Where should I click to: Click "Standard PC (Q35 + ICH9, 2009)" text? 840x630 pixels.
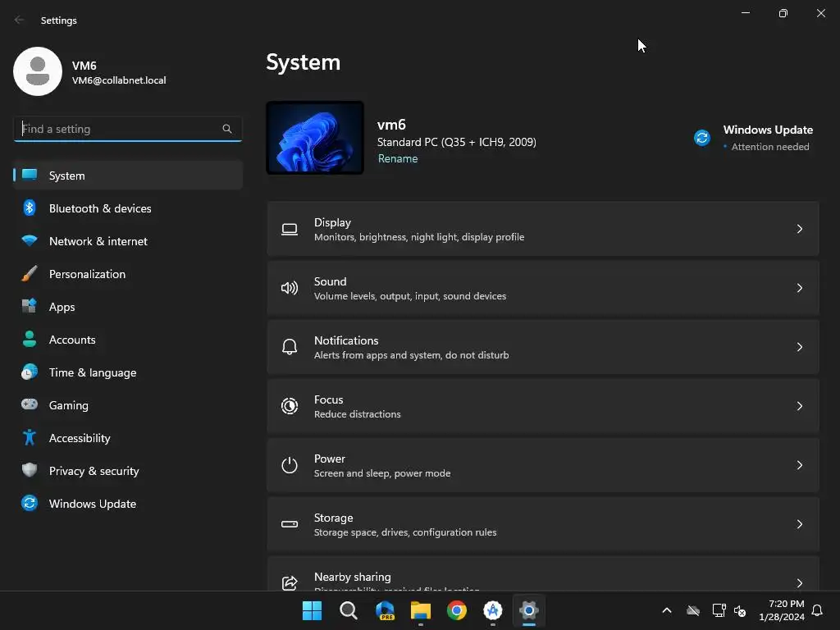(x=456, y=142)
